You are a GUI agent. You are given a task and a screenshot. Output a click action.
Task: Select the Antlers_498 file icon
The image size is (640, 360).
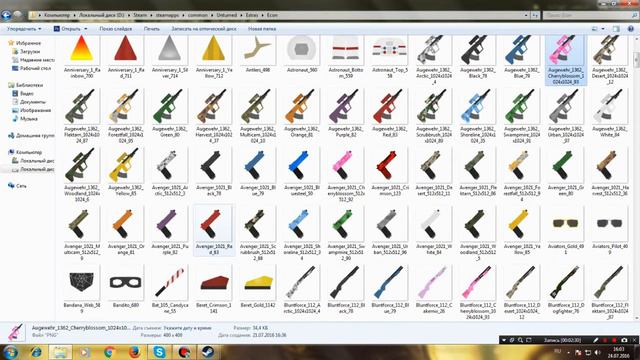258,54
